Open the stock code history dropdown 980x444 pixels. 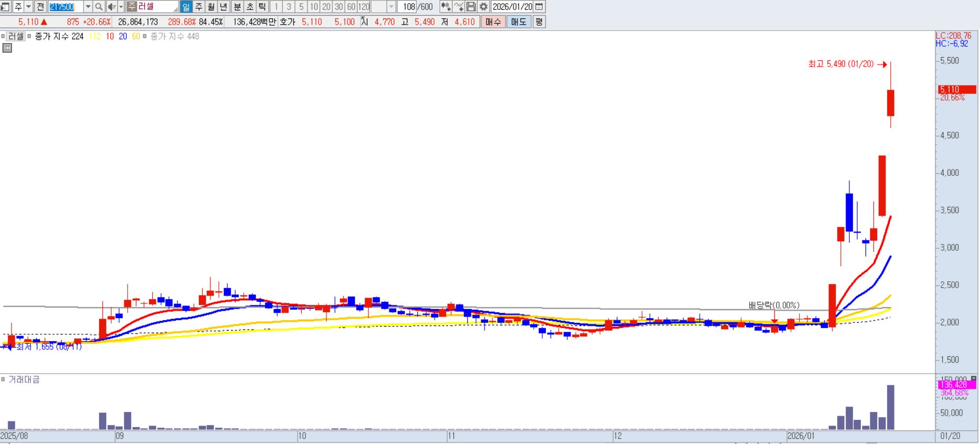88,7
